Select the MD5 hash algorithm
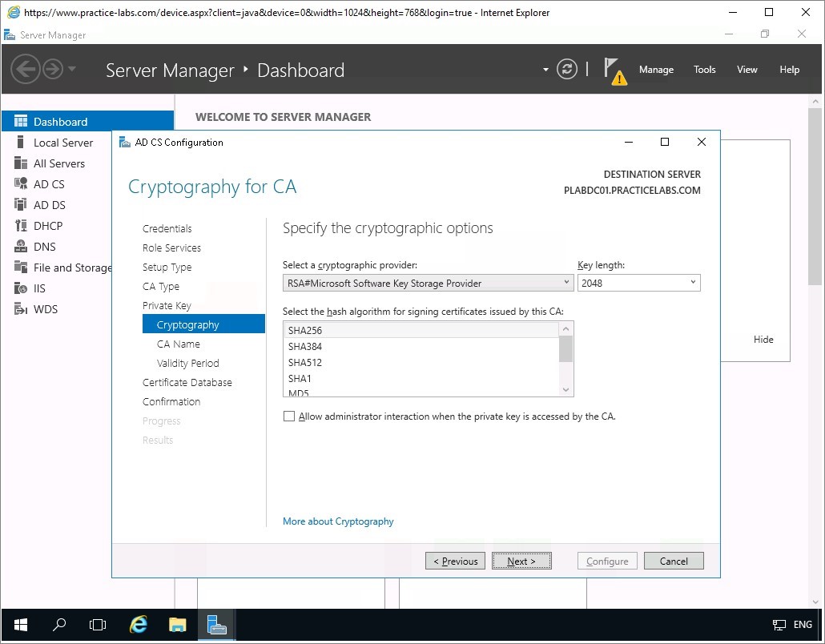 (421, 392)
